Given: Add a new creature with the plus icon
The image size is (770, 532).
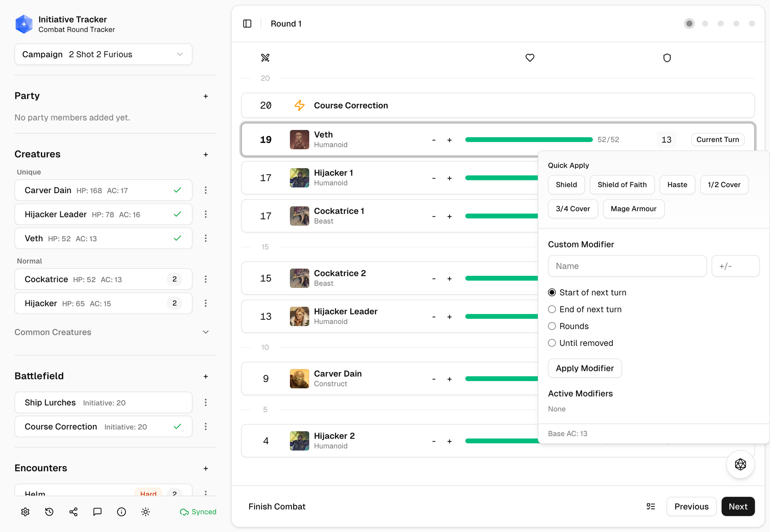Looking at the screenshot, I should pyautogui.click(x=206, y=154).
